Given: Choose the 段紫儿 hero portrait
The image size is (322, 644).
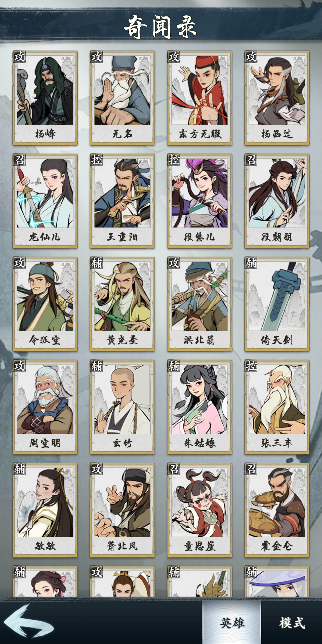Looking at the screenshot, I should [199, 201].
